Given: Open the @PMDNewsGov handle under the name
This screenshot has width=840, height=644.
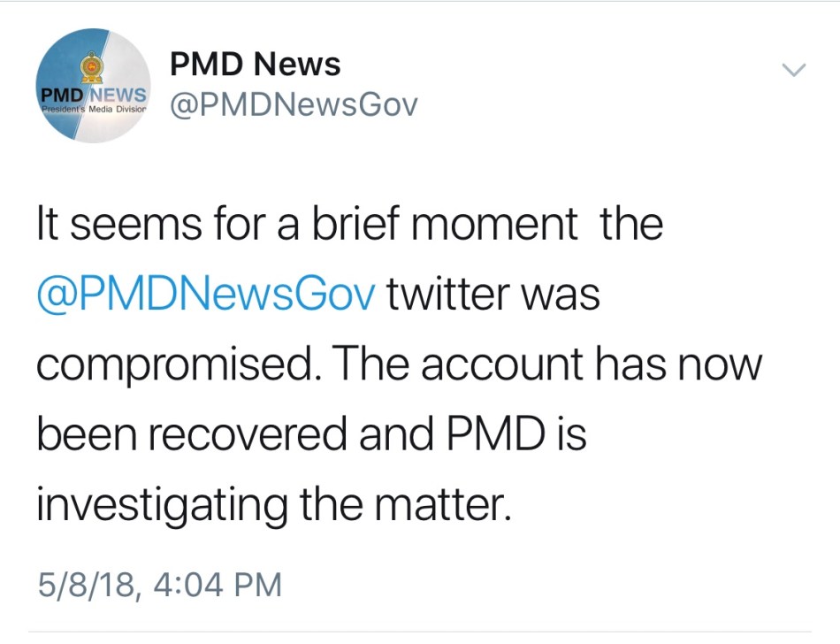Looking at the screenshot, I should pyautogui.click(x=293, y=105).
